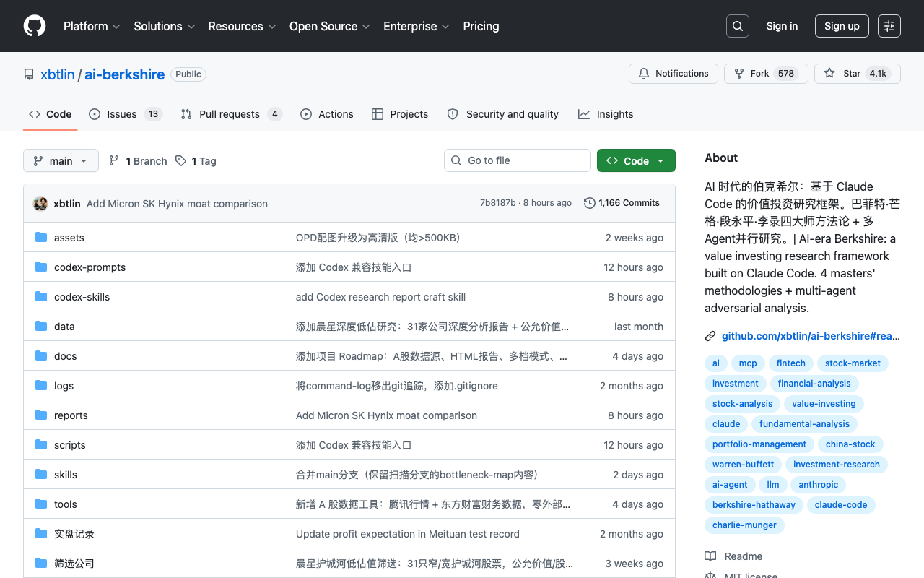Screen dimensions: 924x578
Task: Switch to the Issues tab
Action: (126, 114)
